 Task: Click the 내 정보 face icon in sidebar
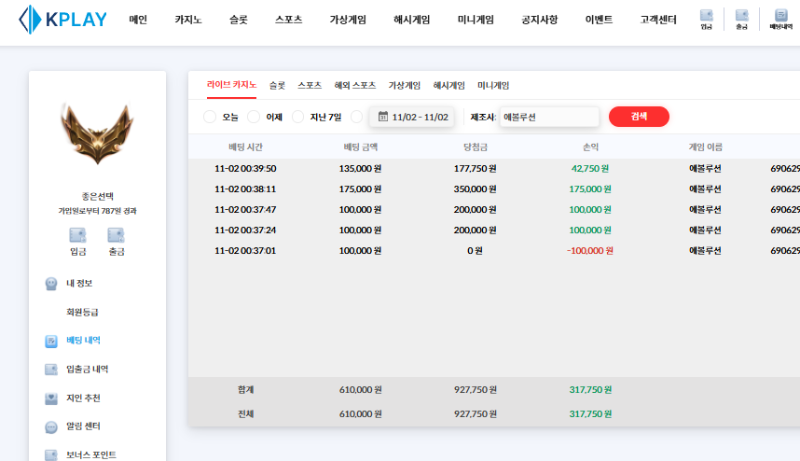(x=51, y=284)
